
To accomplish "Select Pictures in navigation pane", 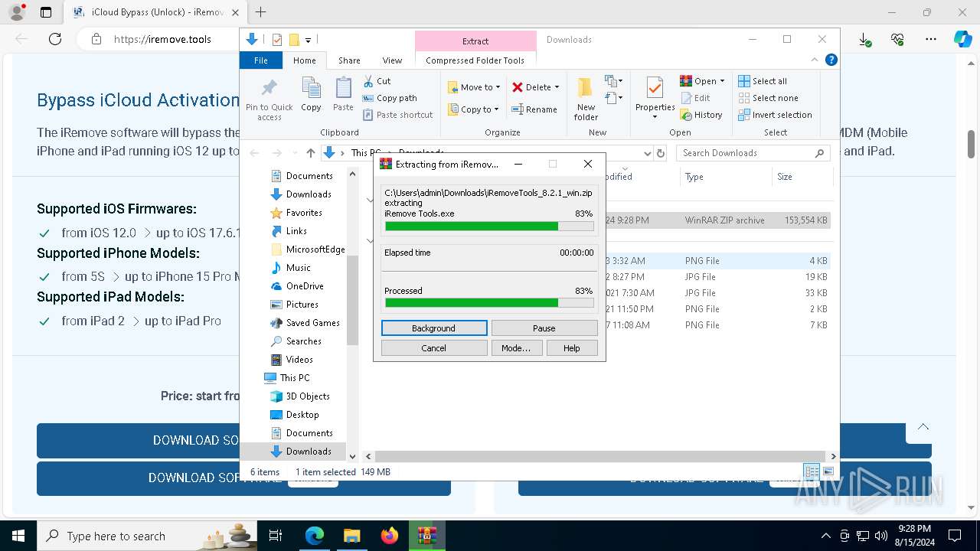I will (302, 305).
